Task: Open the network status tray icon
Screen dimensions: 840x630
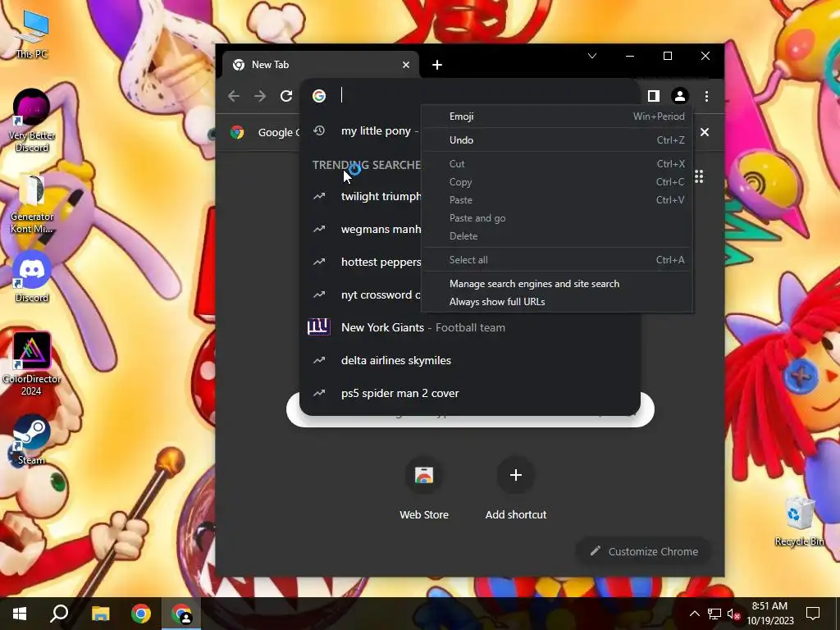Action: click(x=714, y=614)
